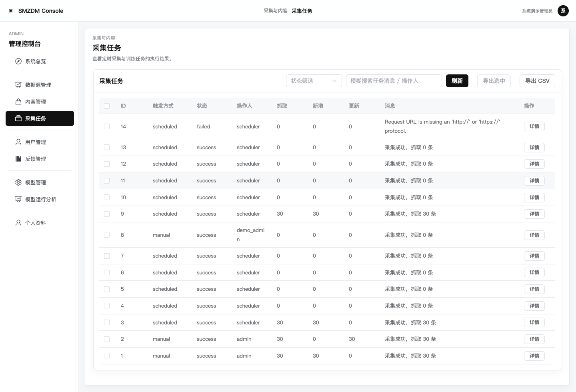
Task: Click the 系统演示管理员 username text
Action: [x=537, y=11]
